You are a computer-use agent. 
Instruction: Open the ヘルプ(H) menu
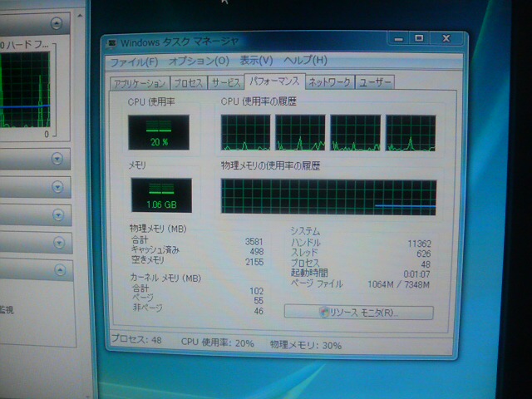(305, 61)
